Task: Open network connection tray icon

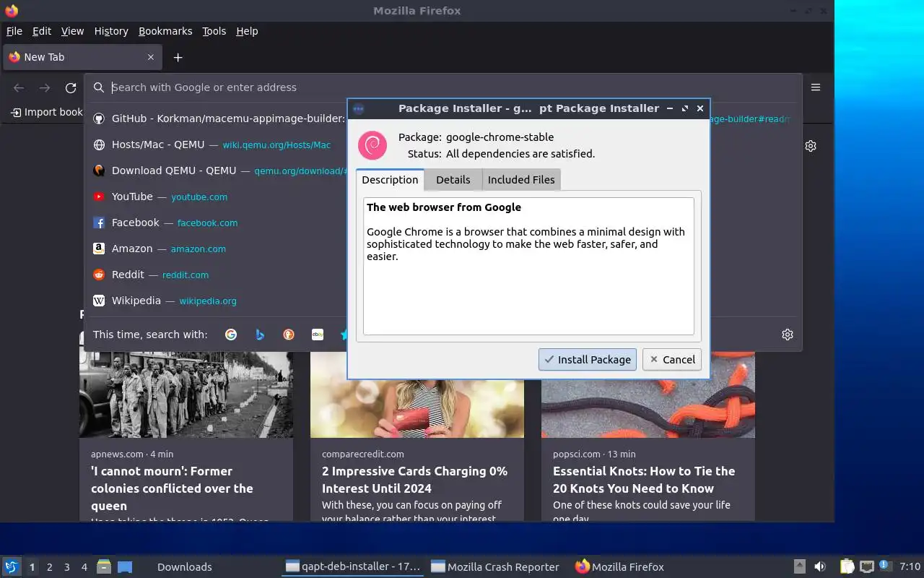Action: 867,566
